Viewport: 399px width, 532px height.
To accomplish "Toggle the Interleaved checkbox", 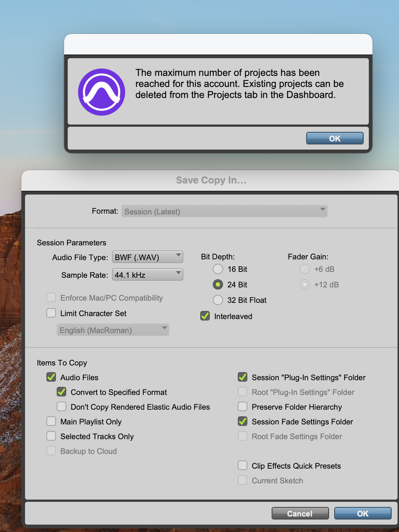I will [x=205, y=316].
